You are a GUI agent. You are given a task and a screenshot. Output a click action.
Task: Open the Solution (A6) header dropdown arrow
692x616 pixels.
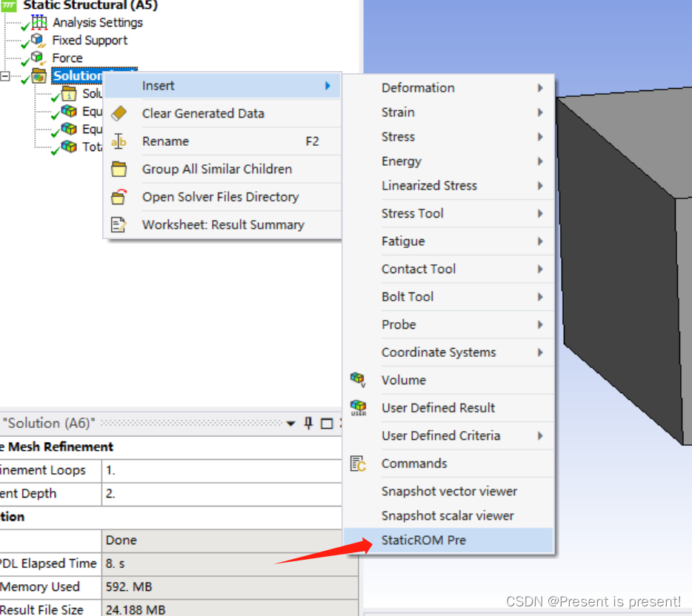[291, 423]
